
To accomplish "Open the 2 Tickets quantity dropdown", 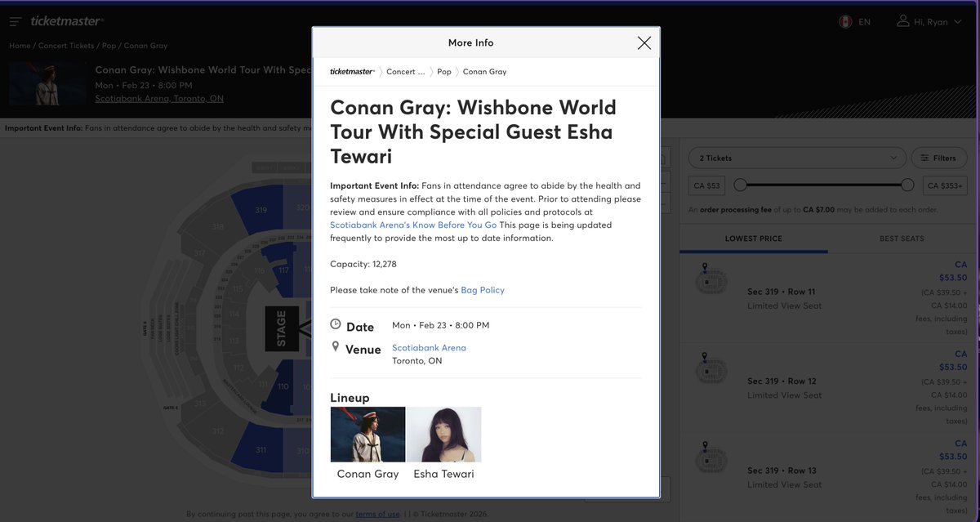I will tap(797, 158).
